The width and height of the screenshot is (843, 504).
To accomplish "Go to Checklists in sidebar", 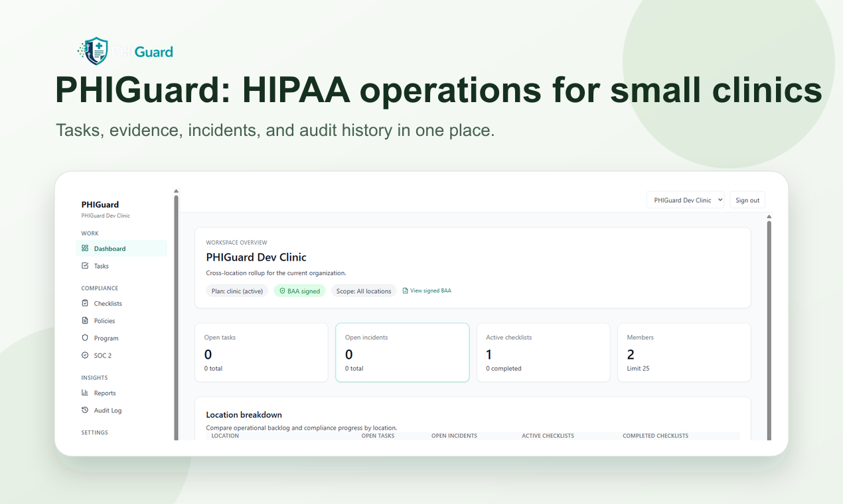I will tap(121, 303).
